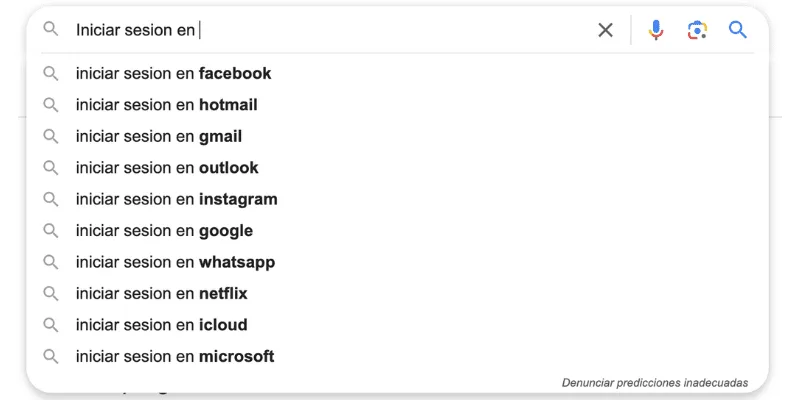The height and width of the screenshot is (400, 800).
Task: Click magnifier icon beside whatsapp suggestion
Action: (50, 262)
